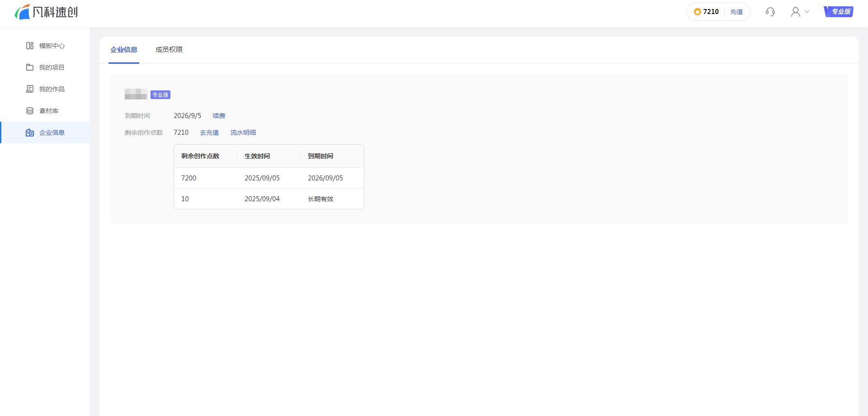Click the 生效时间 column header
This screenshot has height=416, width=868.
point(257,156)
